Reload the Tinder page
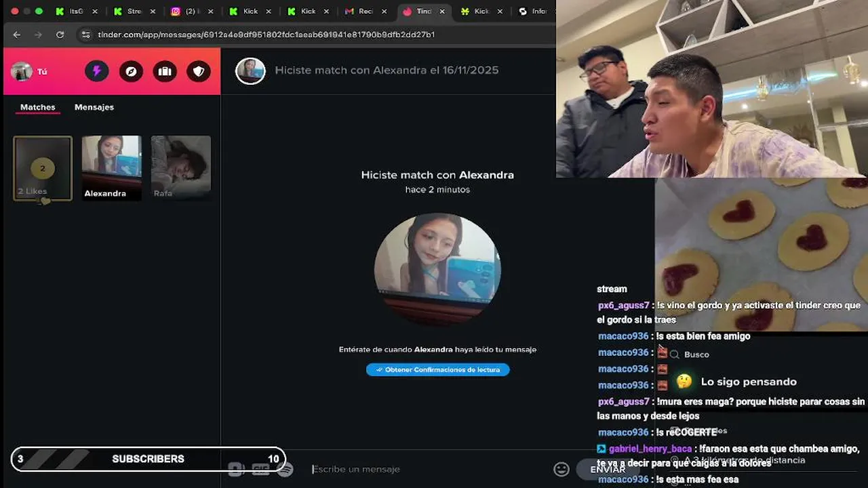 pos(60,35)
